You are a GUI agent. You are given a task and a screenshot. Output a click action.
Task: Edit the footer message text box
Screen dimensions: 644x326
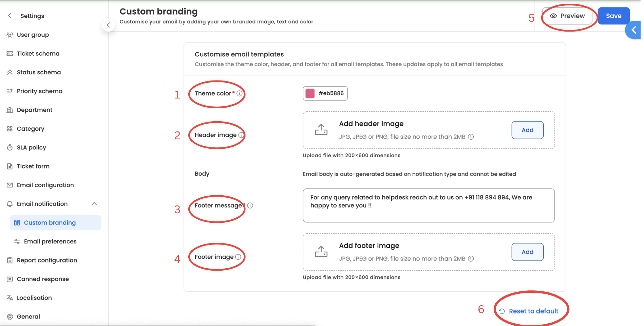click(x=429, y=205)
